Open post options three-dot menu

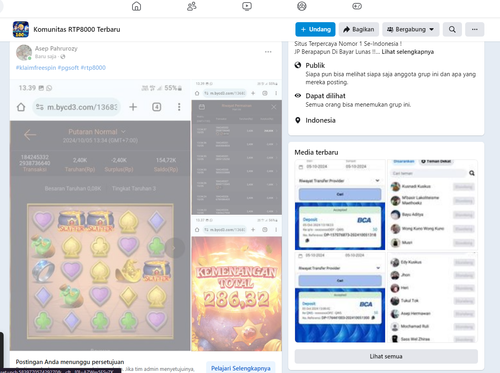268,52
